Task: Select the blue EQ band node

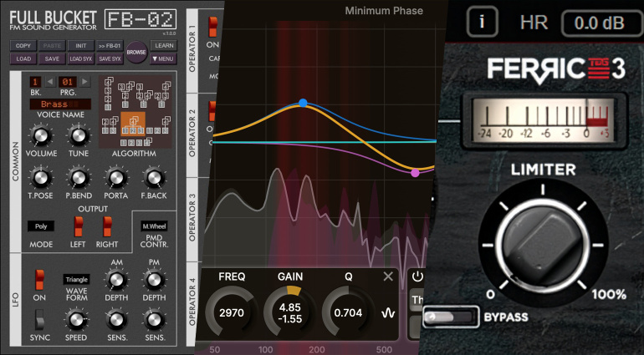Action: pos(303,103)
